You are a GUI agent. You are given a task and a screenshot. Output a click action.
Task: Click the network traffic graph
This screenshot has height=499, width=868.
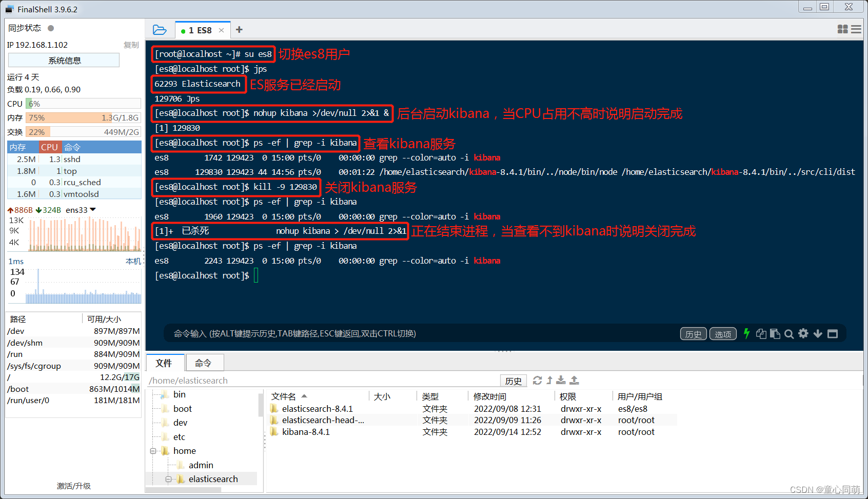click(85, 234)
